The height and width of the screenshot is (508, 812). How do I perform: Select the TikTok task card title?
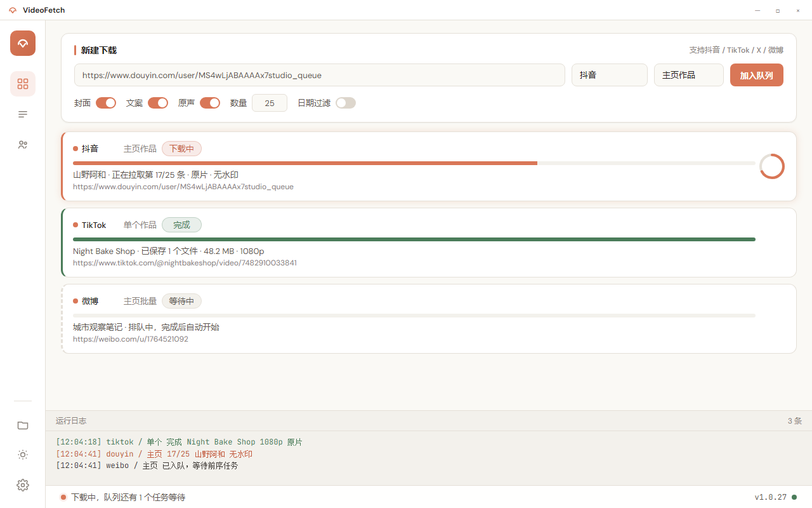coord(94,225)
